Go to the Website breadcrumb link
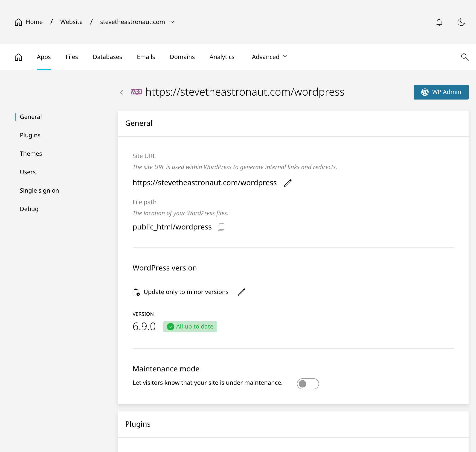This screenshot has height=452, width=476. (71, 22)
